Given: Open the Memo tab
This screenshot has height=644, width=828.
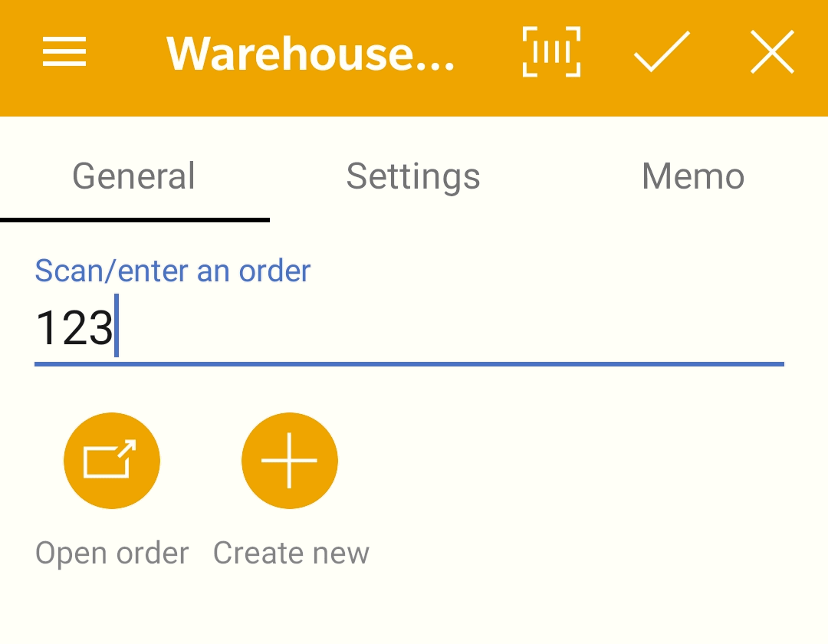Looking at the screenshot, I should click(x=693, y=176).
